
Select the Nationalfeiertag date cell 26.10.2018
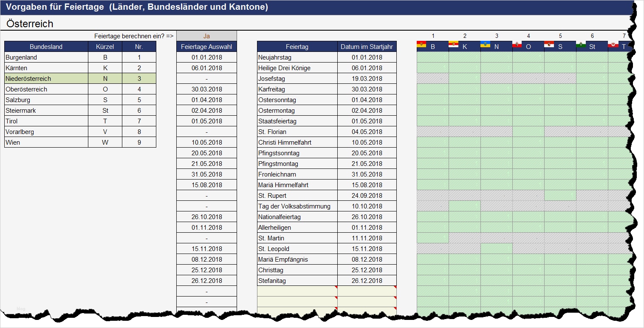tap(366, 217)
